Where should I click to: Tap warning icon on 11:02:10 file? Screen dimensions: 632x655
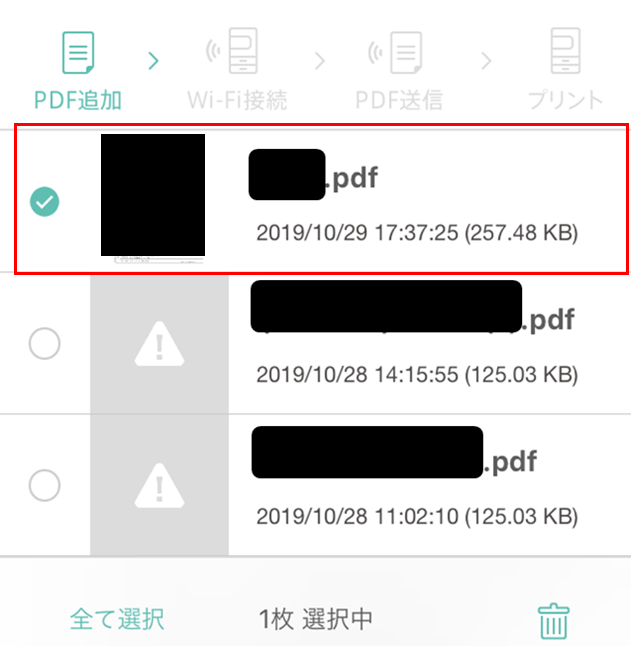[x=159, y=486]
